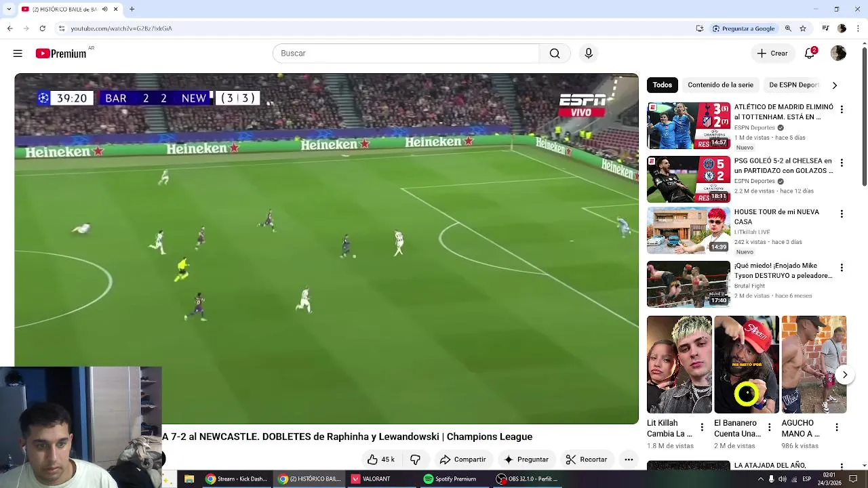The image size is (868, 488).
Task: Expand the Chrome tab search dropdown
Action: click(x=9, y=9)
